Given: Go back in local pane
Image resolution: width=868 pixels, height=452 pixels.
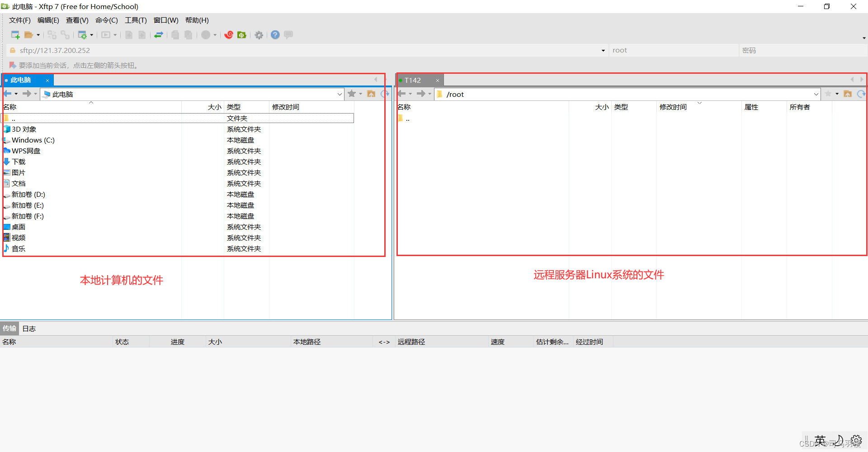Looking at the screenshot, I should 8,94.
